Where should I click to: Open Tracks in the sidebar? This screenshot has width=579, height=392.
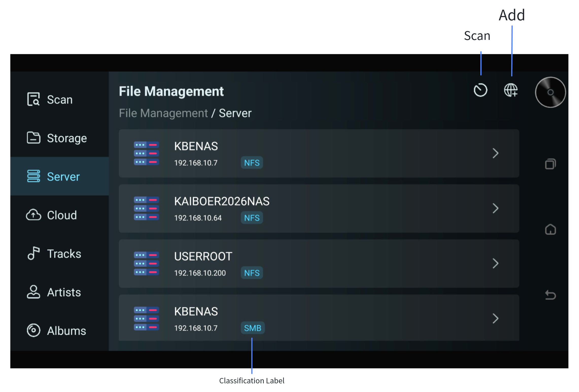point(60,253)
